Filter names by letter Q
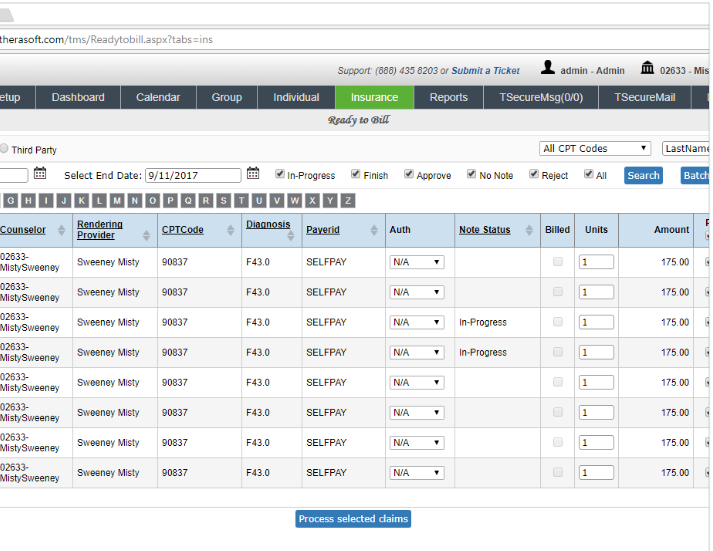713x551 pixels. pyautogui.click(x=188, y=200)
